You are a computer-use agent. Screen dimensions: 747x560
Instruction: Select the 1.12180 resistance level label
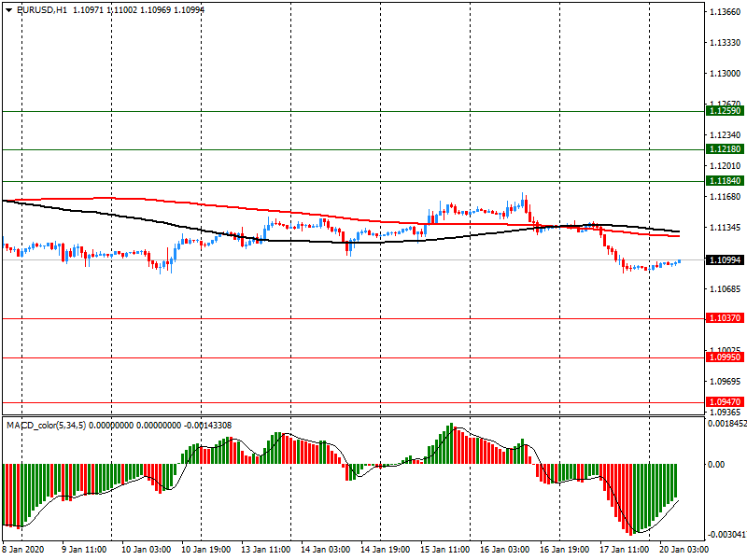pyautogui.click(x=726, y=149)
